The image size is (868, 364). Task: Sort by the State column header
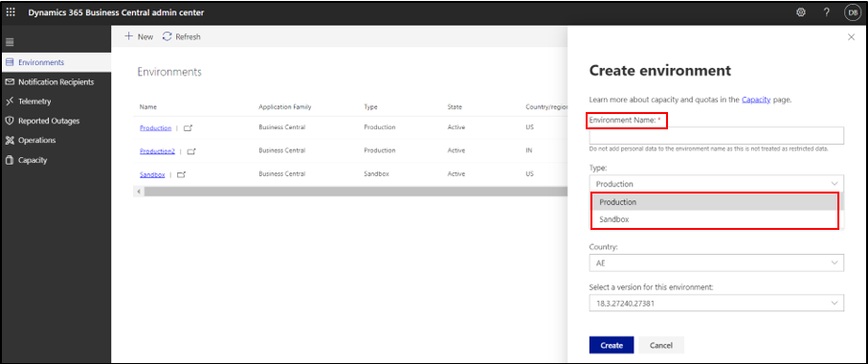[x=455, y=107]
